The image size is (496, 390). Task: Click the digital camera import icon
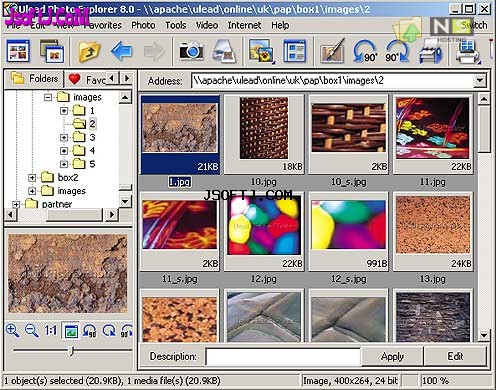[x=191, y=51]
